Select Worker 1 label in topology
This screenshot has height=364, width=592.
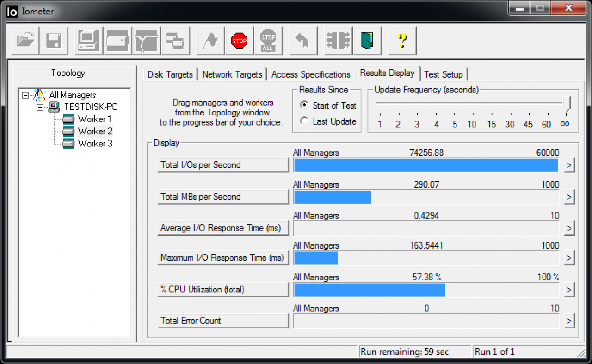click(x=95, y=119)
